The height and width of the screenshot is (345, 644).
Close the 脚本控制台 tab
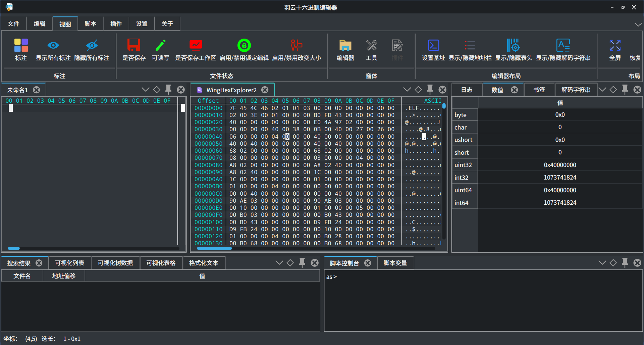[x=368, y=263]
